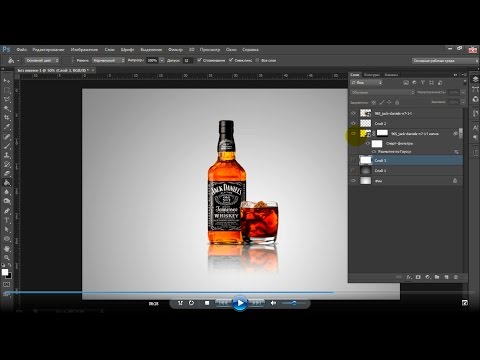480x360 pixels.
Task: Select the Ellipse shape tool
Action: tap(7, 239)
